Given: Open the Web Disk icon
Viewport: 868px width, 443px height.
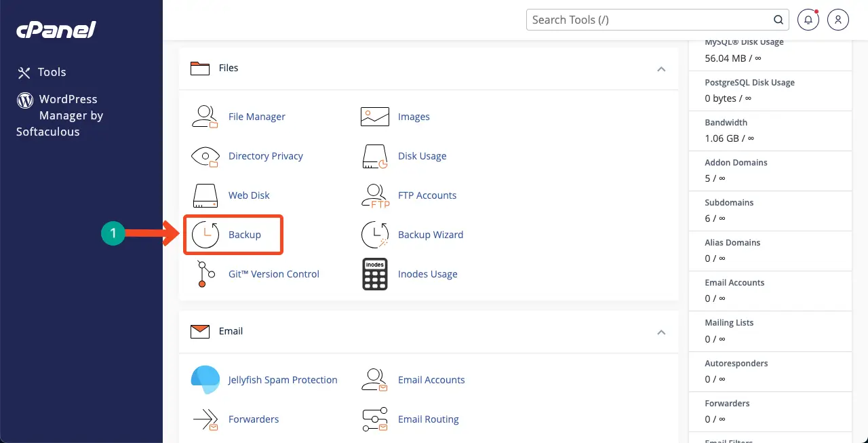Looking at the screenshot, I should coord(205,195).
